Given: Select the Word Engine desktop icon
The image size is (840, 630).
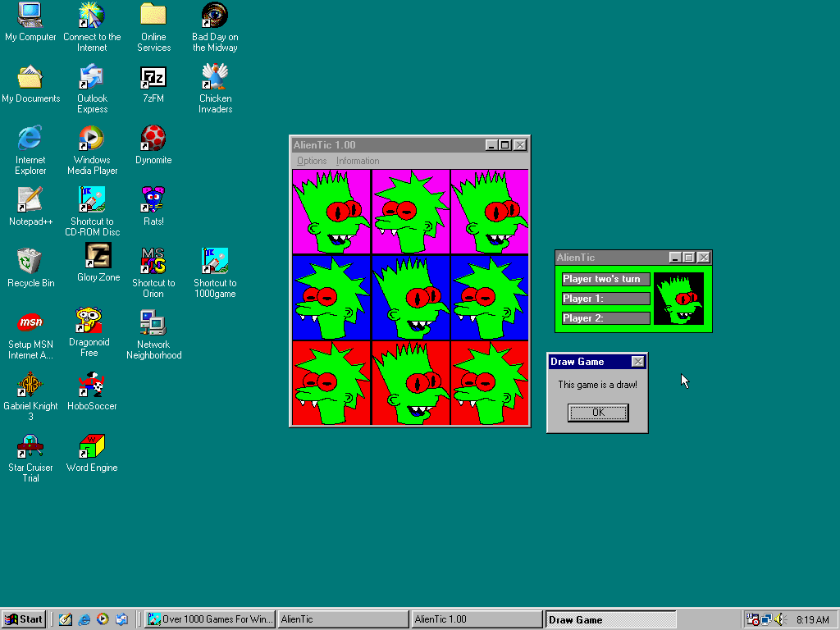Looking at the screenshot, I should [x=92, y=447].
